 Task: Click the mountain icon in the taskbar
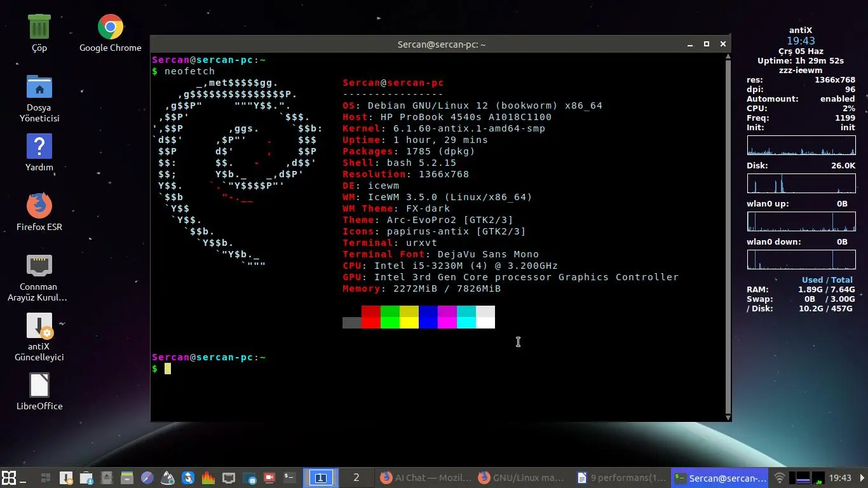168,478
